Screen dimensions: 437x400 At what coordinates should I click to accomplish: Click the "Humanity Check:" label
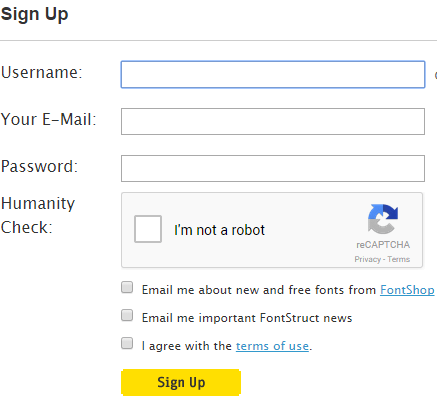tap(38, 215)
